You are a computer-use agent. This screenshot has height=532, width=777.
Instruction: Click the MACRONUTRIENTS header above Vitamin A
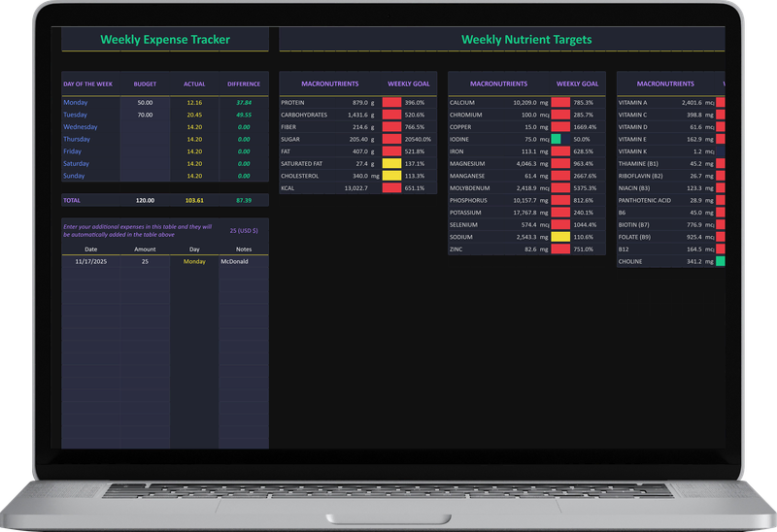pyautogui.click(x=665, y=83)
